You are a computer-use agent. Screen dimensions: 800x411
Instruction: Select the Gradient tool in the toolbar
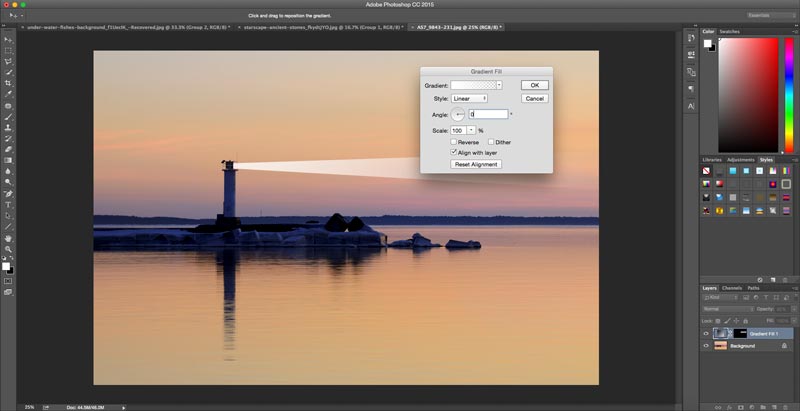[x=8, y=160]
